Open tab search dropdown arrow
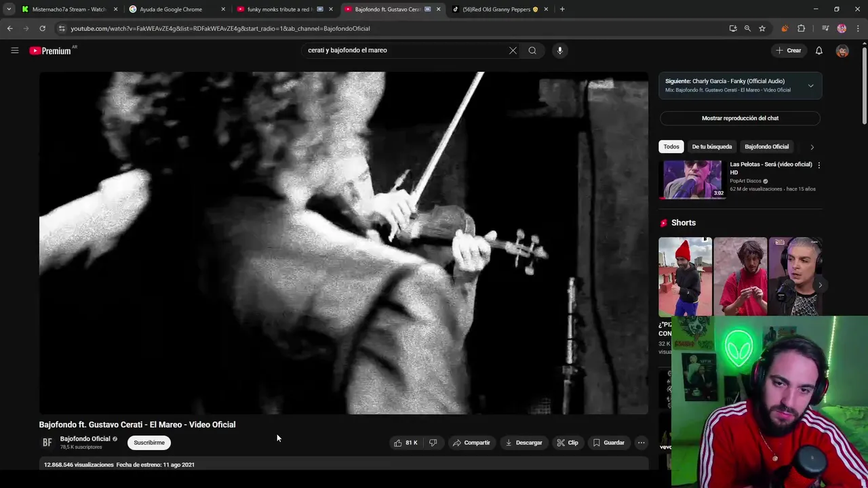Image resolution: width=868 pixels, height=488 pixels. (x=9, y=9)
